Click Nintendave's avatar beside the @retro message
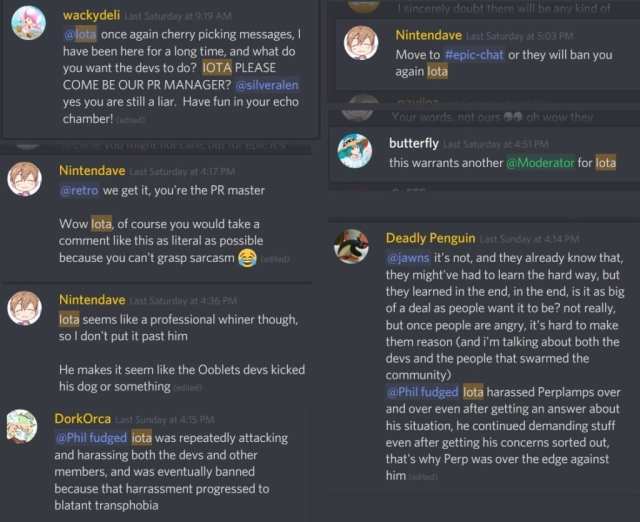 coord(24,179)
